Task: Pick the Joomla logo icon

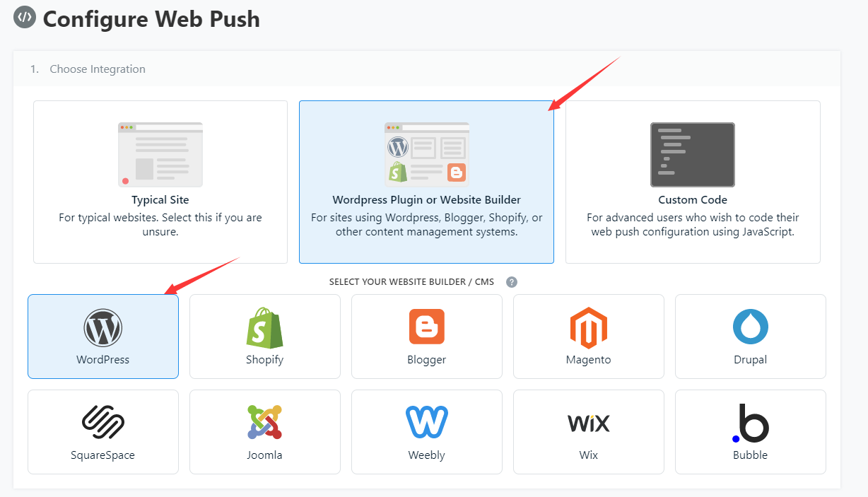Action: click(x=265, y=423)
